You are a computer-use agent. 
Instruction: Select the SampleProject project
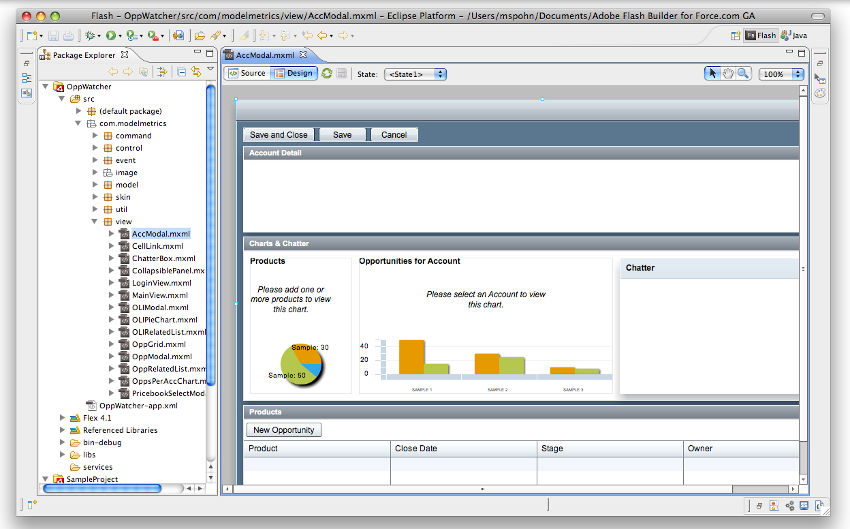[92, 479]
